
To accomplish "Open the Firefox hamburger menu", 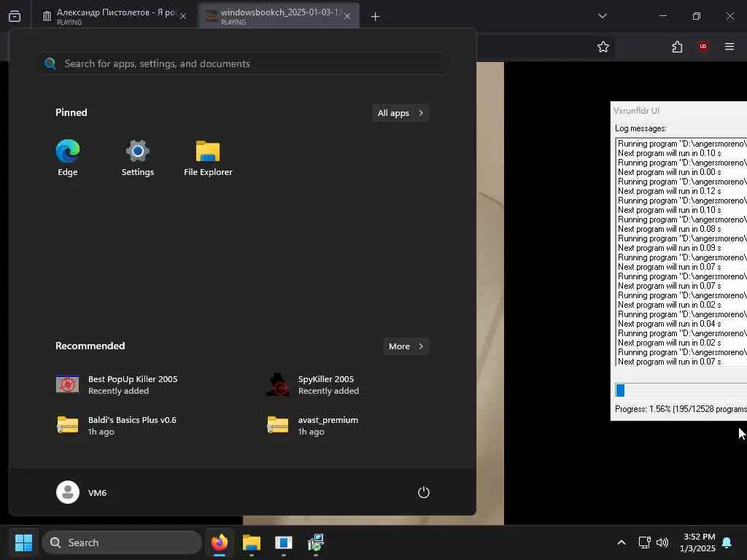I will tap(729, 47).
